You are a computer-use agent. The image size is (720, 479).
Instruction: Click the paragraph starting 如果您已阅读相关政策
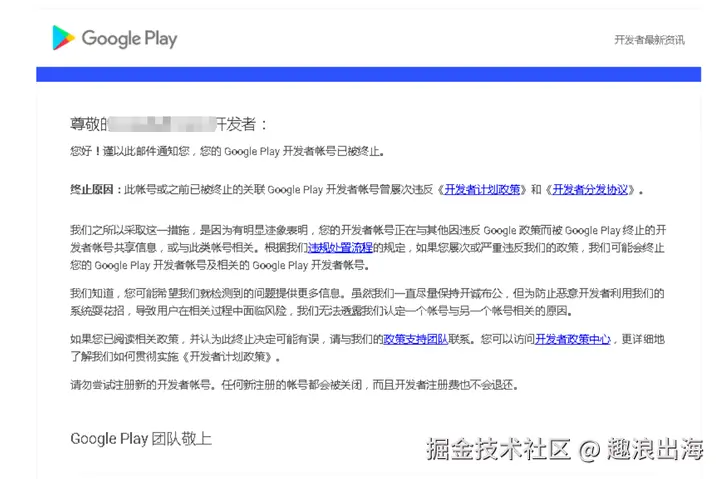[x=367, y=348]
